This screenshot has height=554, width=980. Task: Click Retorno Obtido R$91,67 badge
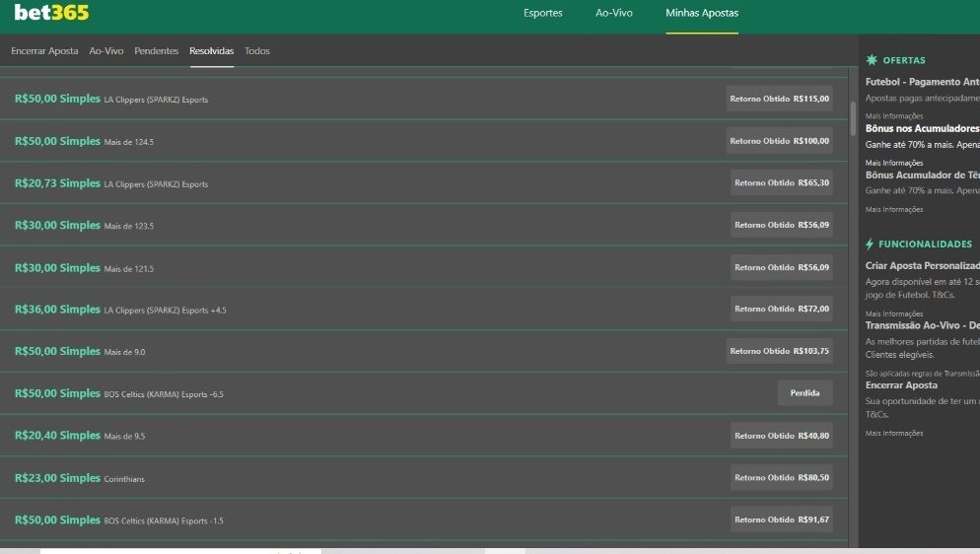click(x=781, y=519)
